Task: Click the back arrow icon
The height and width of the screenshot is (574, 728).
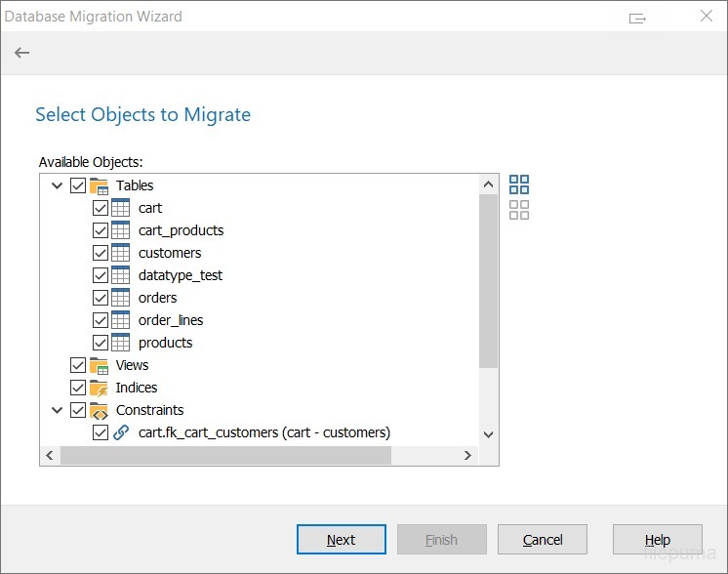Action: coord(21,53)
